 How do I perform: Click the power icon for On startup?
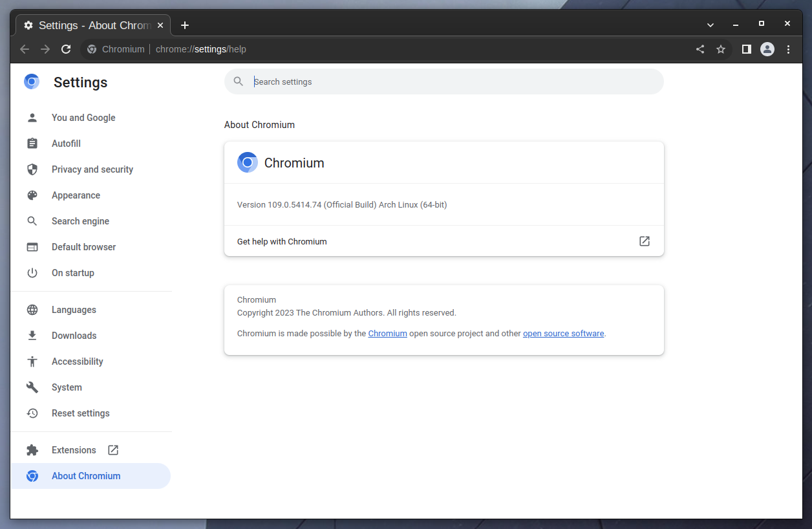point(32,273)
